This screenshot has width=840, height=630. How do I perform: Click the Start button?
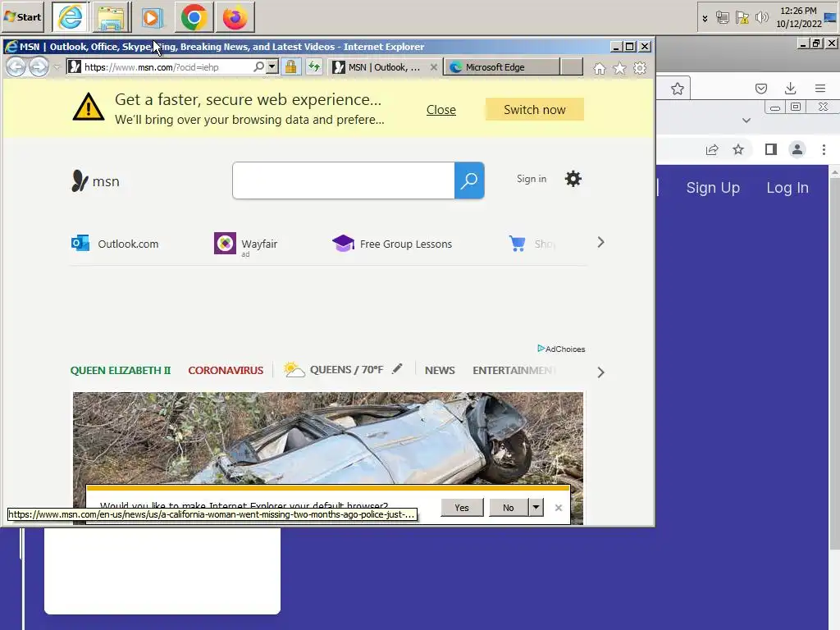pos(22,17)
